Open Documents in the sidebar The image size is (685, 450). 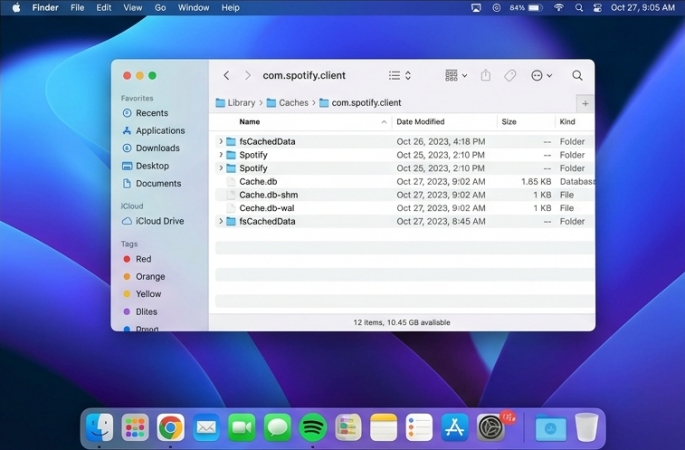(x=152, y=183)
